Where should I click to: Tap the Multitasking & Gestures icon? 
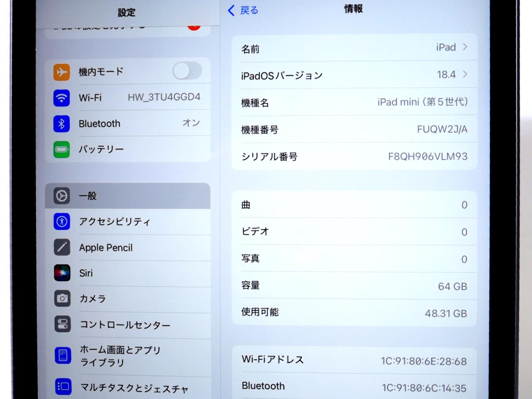(x=63, y=387)
